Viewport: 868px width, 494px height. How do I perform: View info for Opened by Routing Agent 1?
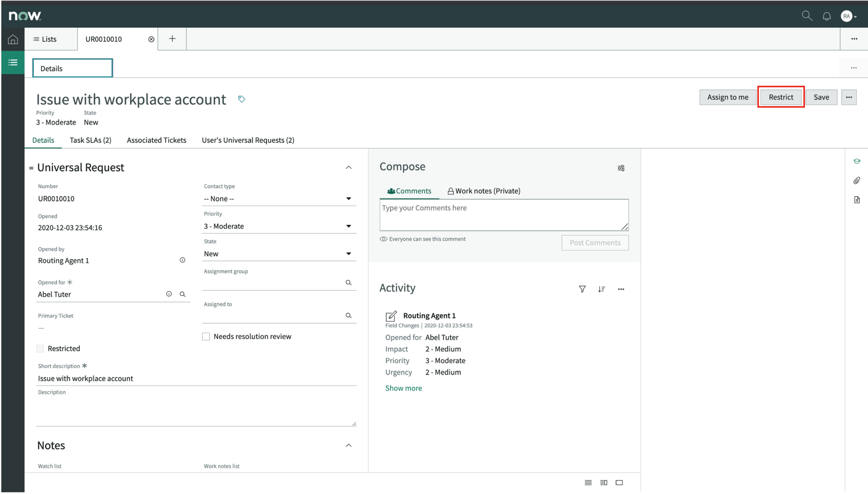[x=182, y=260]
